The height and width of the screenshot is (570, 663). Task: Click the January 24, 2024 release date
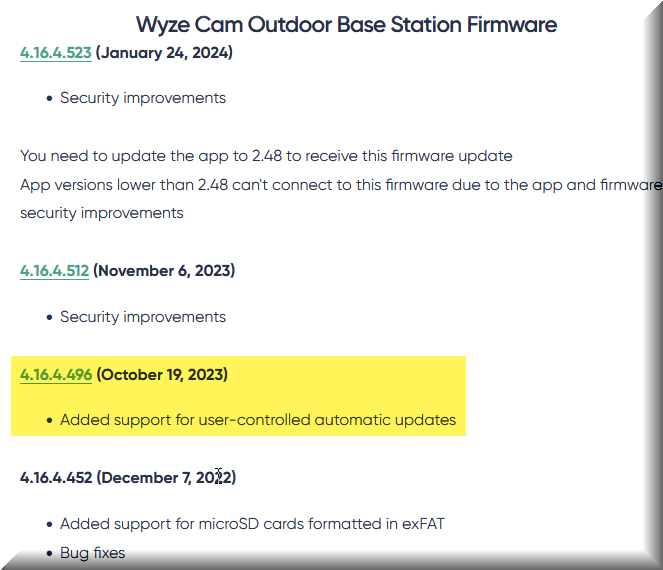[164, 53]
